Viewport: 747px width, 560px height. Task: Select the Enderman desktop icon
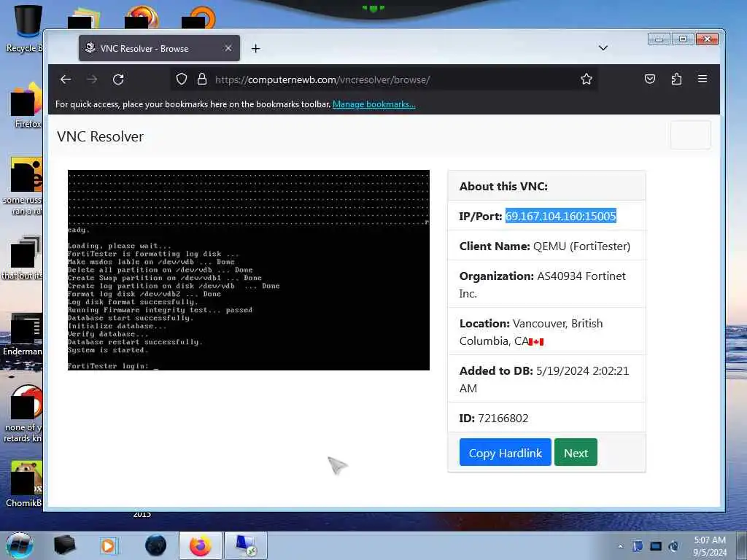point(23,335)
